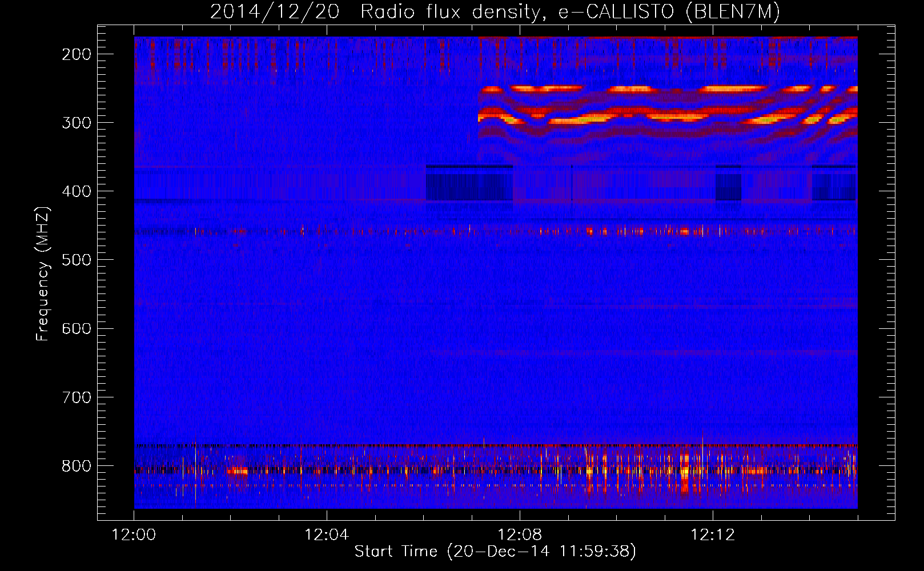Click the 800 frequency tick label
The height and width of the screenshot is (571, 924).
pos(76,466)
